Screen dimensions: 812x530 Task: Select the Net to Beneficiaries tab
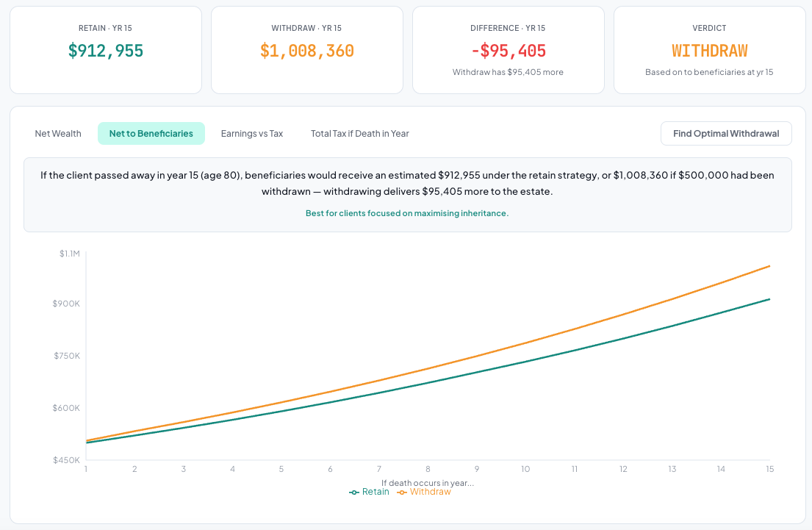151,133
